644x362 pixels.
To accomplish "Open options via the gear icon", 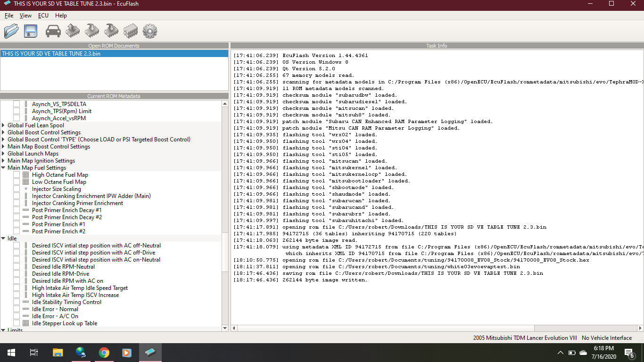I will click(x=149, y=31).
